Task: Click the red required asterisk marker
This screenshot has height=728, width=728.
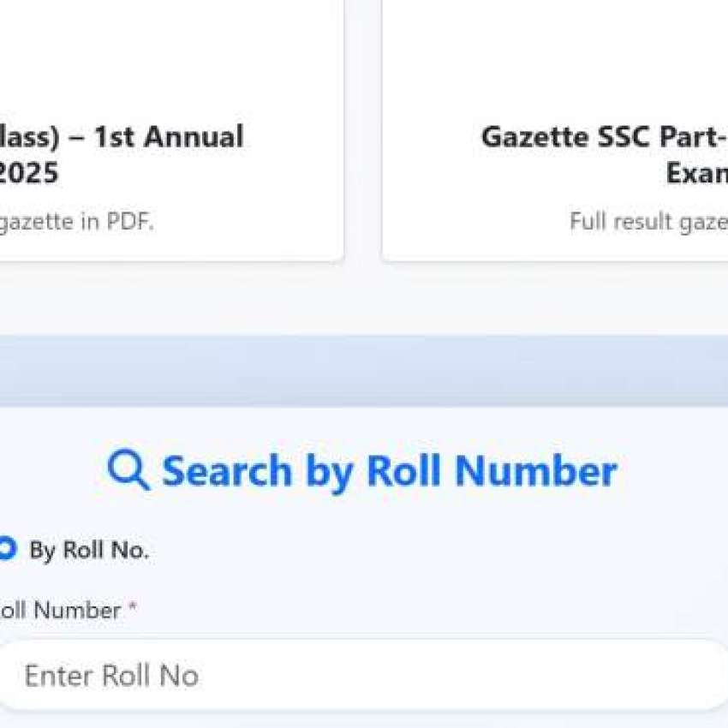Action: (x=133, y=609)
